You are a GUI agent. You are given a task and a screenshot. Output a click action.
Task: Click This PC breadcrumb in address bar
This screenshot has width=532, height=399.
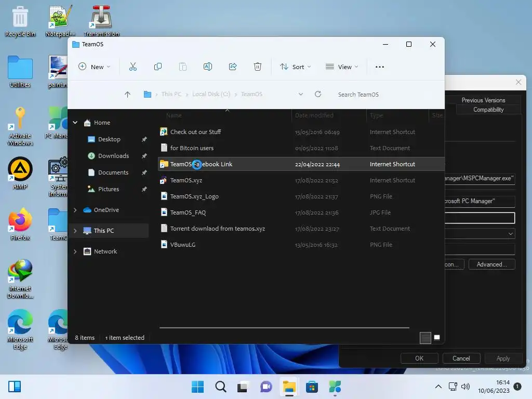pos(171,94)
